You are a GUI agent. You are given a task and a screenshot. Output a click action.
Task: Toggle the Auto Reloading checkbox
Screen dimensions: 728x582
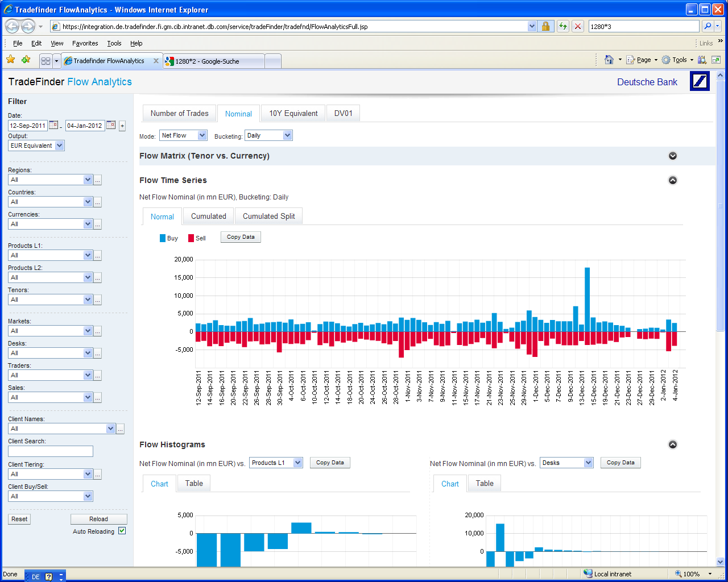122,531
